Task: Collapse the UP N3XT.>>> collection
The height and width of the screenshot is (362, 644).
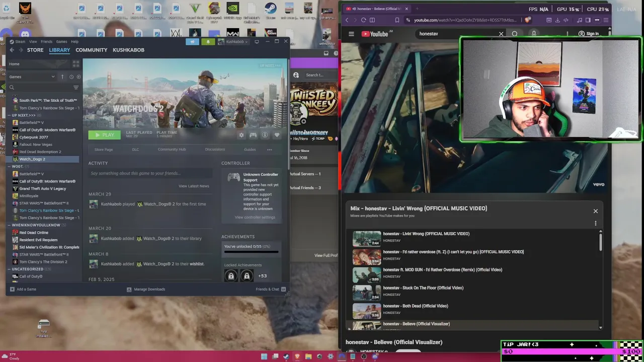Action: click(10, 115)
